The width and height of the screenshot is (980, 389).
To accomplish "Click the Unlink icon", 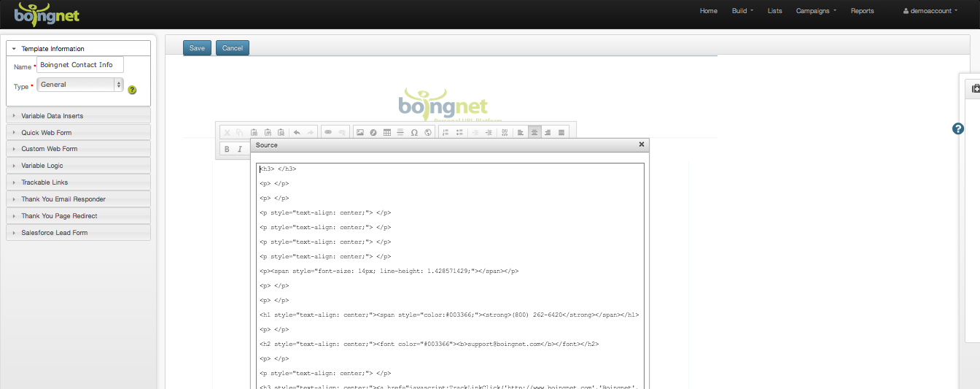I will [342, 132].
